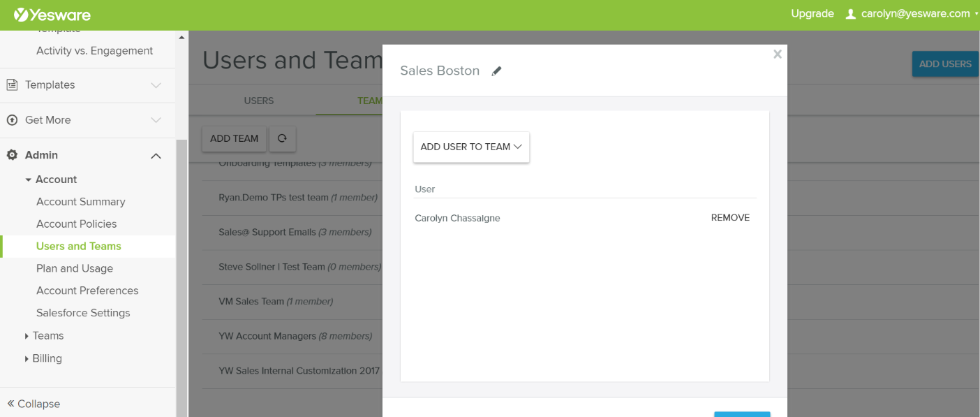980x417 pixels.
Task: Click the Sales Boston dialog title
Action: (x=440, y=71)
